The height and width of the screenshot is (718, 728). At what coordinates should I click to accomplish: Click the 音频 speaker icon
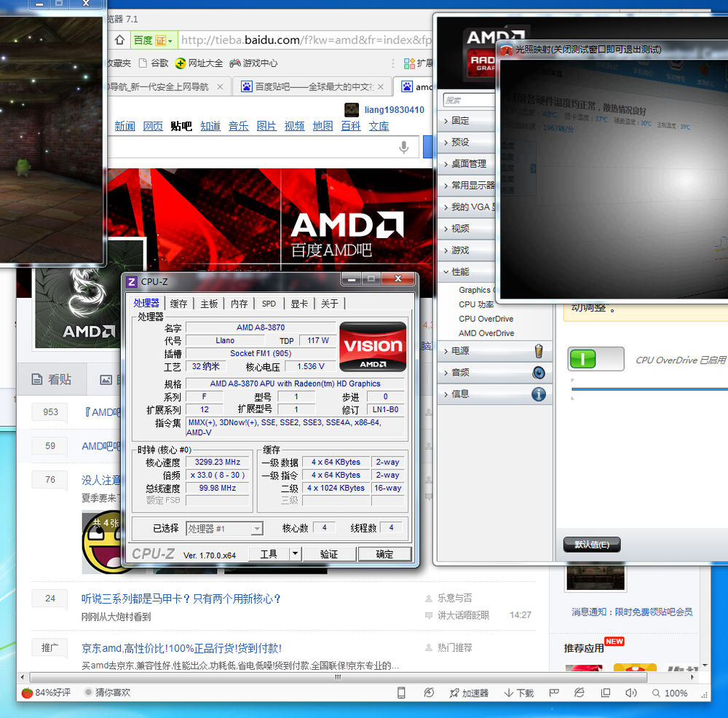click(x=539, y=372)
